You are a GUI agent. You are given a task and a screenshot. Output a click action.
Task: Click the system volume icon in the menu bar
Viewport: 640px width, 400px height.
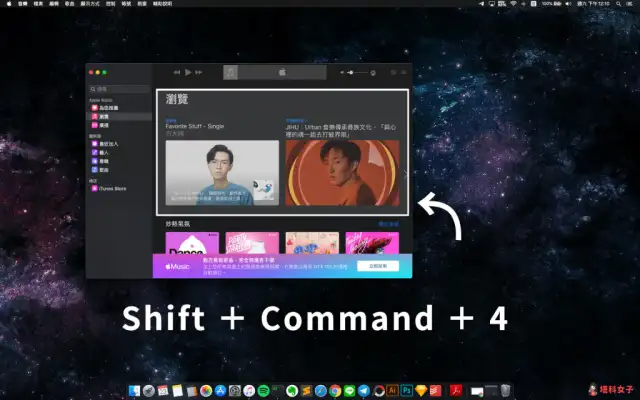569,4
